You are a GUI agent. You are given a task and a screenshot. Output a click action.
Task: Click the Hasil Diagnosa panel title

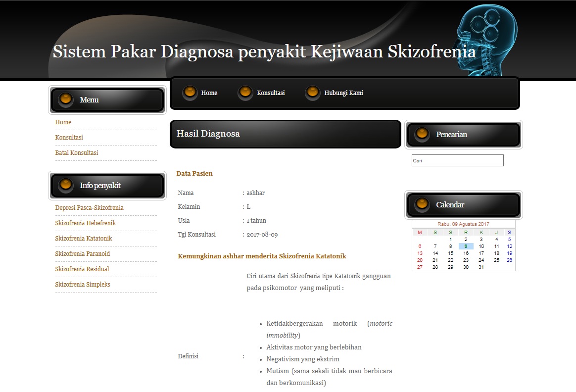(208, 134)
